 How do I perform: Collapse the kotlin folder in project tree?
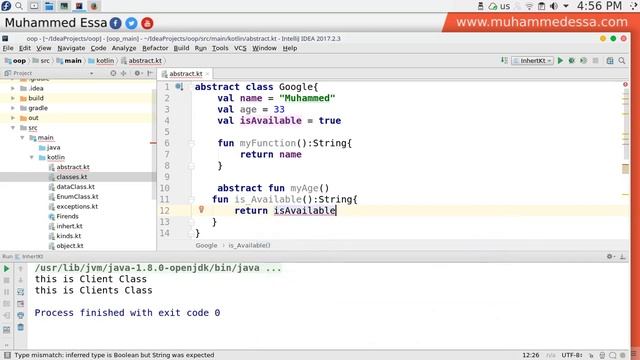click(32, 157)
